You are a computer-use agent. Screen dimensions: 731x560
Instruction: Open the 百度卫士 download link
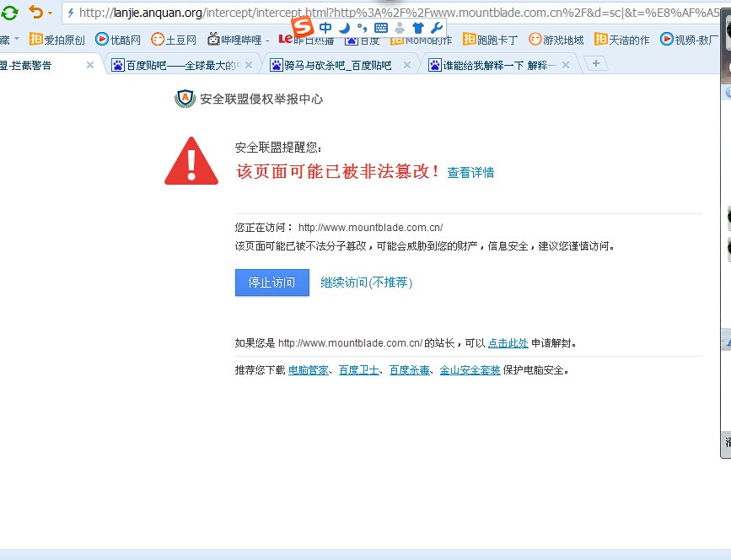(x=358, y=370)
